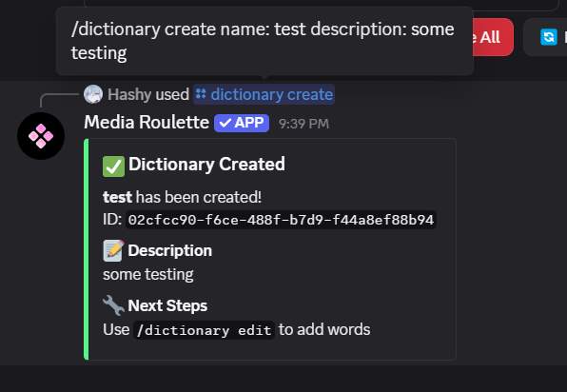The image size is (567, 392).
Task: Click Hashy's small avatar in reply line
Action: (x=93, y=94)
